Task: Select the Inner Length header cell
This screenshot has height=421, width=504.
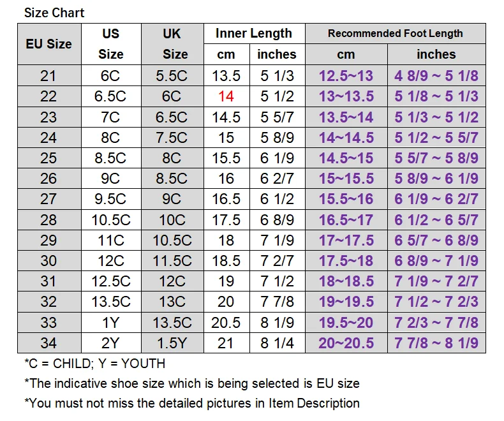Action: (x=253, y=34)
